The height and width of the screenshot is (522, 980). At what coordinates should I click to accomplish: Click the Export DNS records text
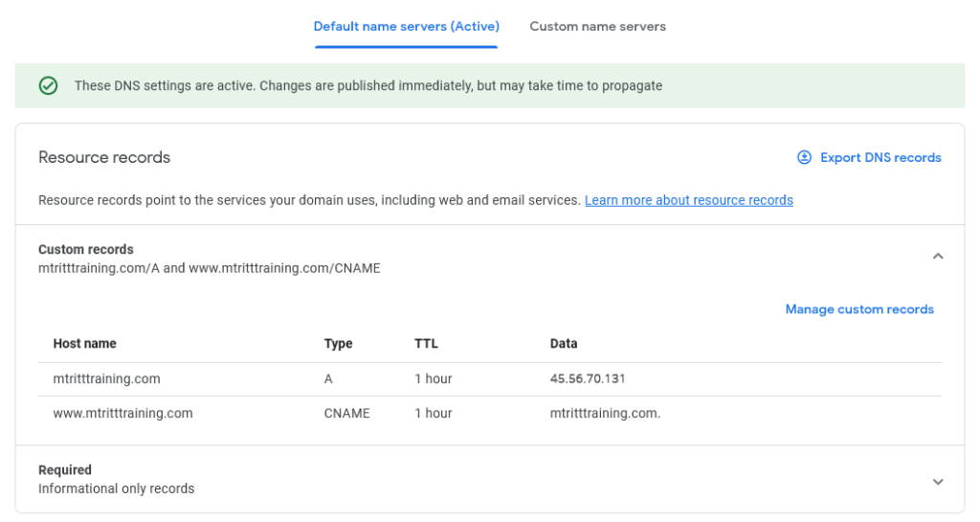pos(880,157)
